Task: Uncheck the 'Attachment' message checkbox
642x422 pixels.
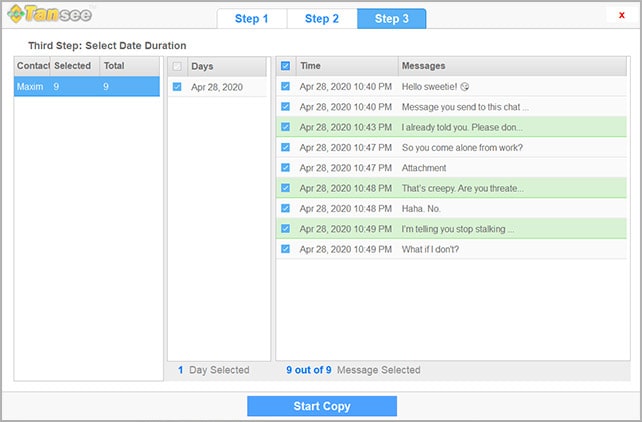Action: (x=286, y=168)
